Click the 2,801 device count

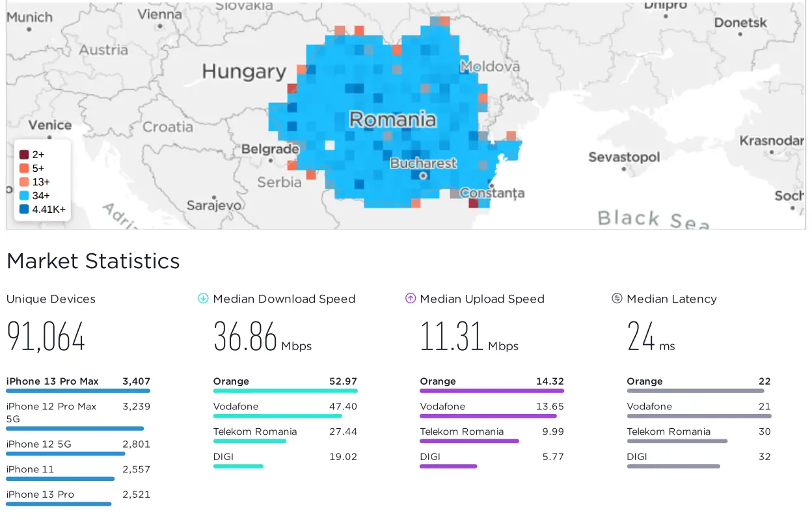tap(136, 444)
